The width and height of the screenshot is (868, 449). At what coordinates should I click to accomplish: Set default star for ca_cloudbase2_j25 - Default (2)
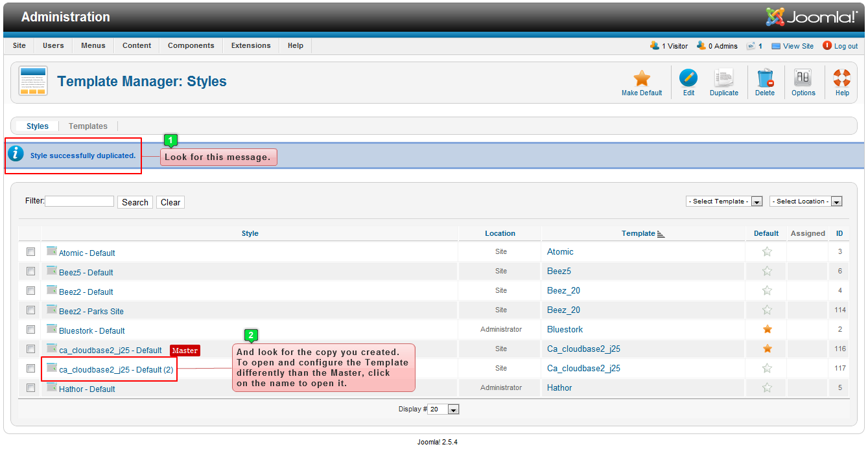click(768, 368)
